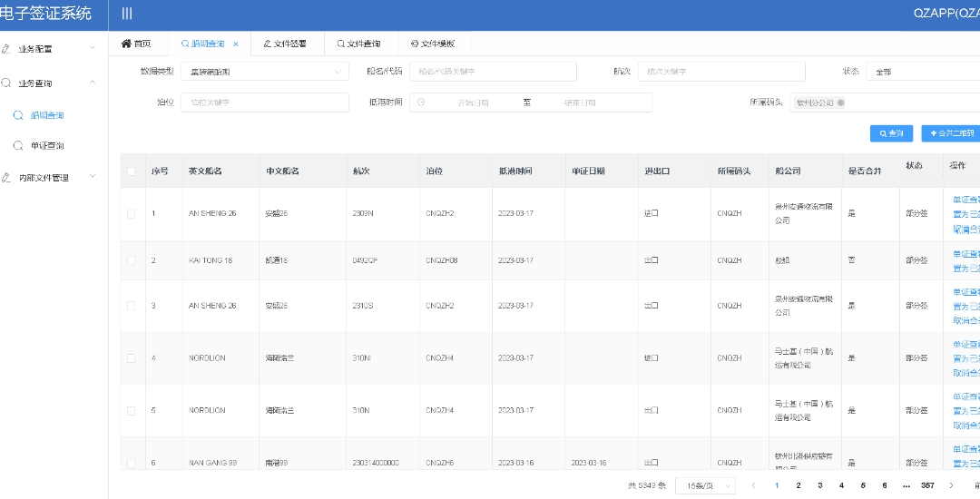Go to page 6 in pagination
980x499 pixels.
(885, 485)
